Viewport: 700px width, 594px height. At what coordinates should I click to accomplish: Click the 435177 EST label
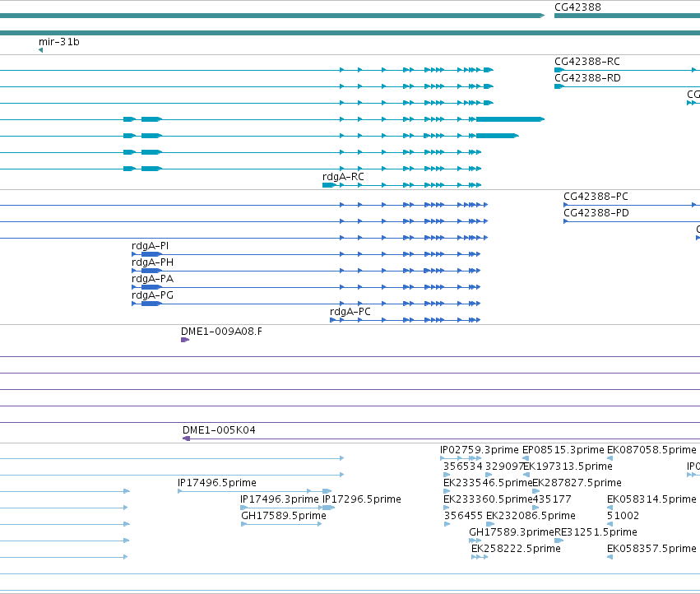click(552, 499)
